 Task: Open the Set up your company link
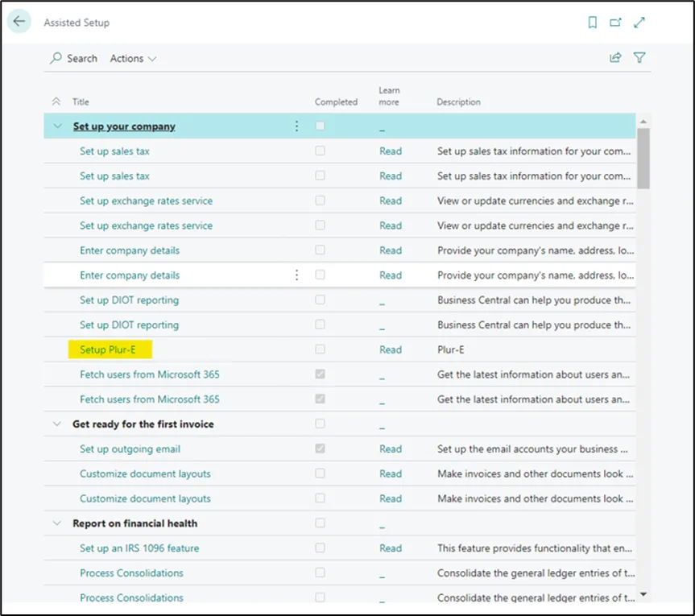point(124,126)
